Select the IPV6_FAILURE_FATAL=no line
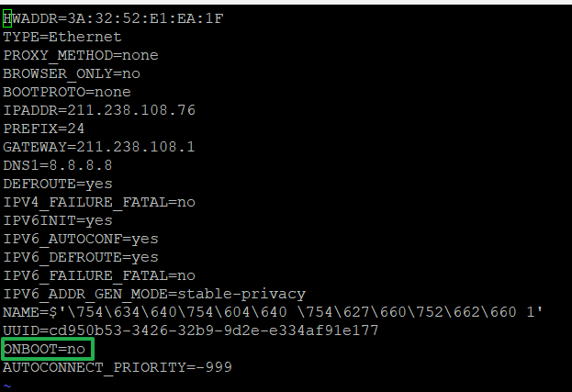The width and height of the screenshot is (572, 392). pyautogui.click(x=99, y=275)
